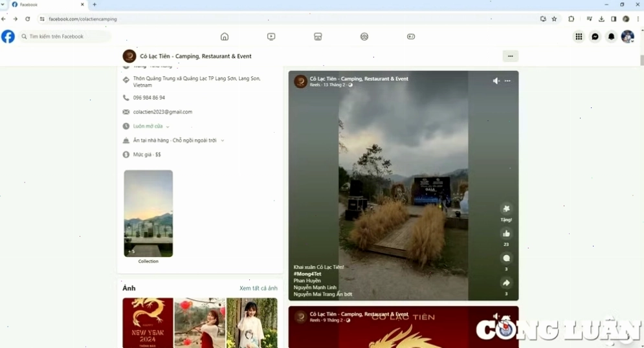Viewport: 644px width, 348px height.
Task: Open the notifications bell
Action: pos(611,36)
